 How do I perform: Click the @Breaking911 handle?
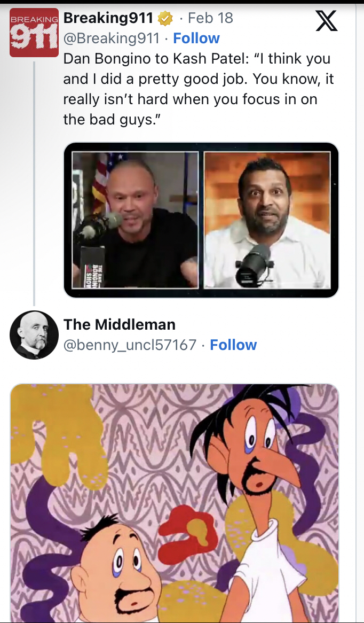pyautogui.click(x=112, y=38)
